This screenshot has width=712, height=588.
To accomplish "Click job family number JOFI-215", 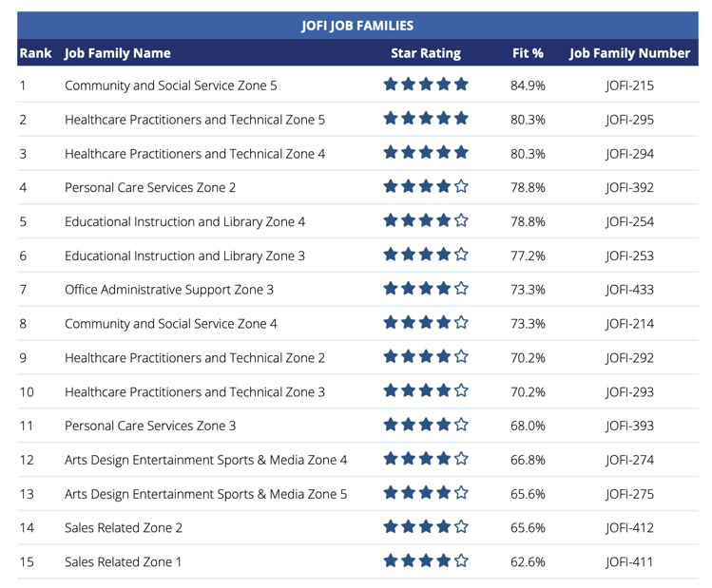I will point(629,85).
